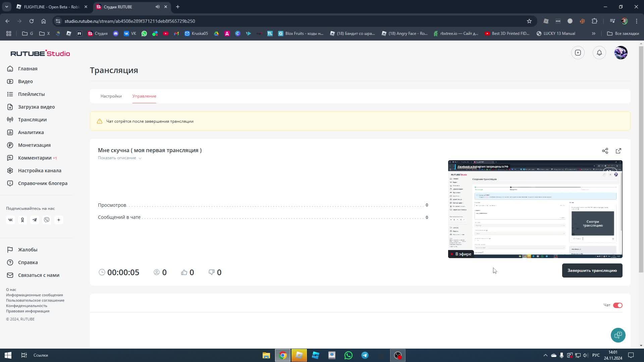Go to Плейлисты in the sidebar
The width and height of the screenshot is (644, 362).
pos(26,94)
